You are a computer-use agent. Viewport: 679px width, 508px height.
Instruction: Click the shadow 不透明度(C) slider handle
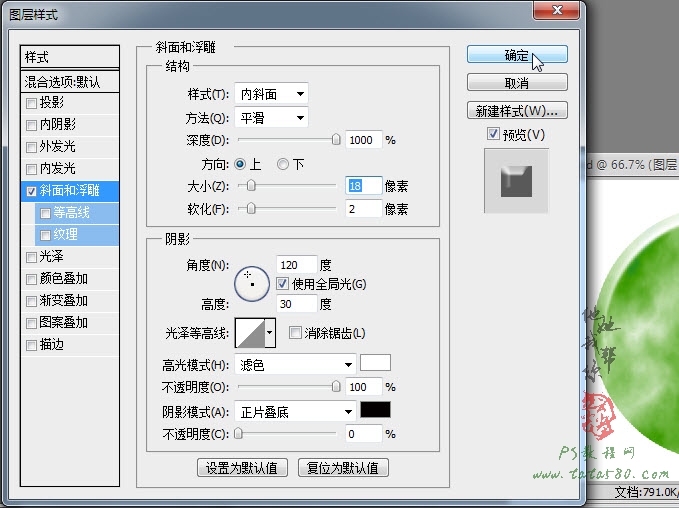point(238,433)
